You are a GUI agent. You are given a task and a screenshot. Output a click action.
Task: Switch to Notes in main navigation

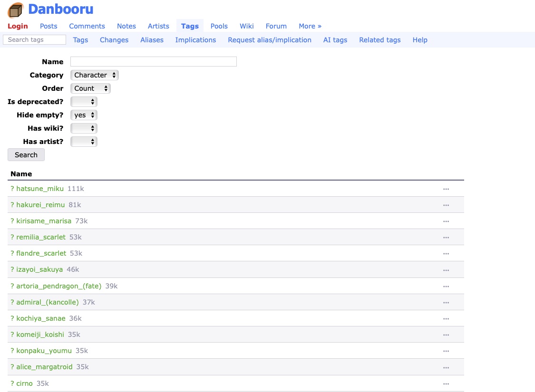coord(126,26)
